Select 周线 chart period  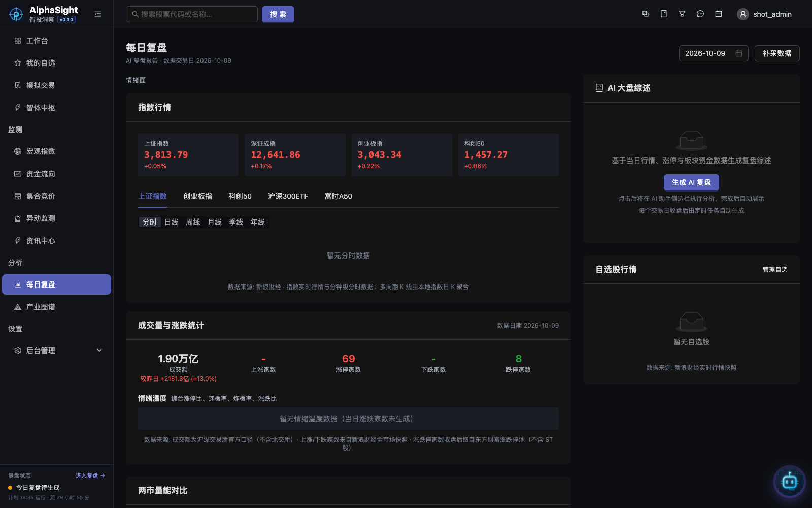(193, 222)
